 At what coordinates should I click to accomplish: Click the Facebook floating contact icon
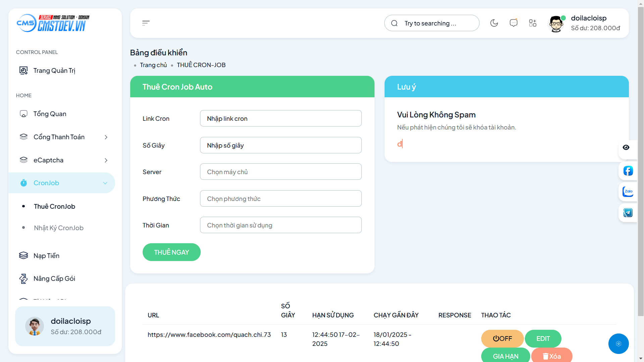point(628,171)
